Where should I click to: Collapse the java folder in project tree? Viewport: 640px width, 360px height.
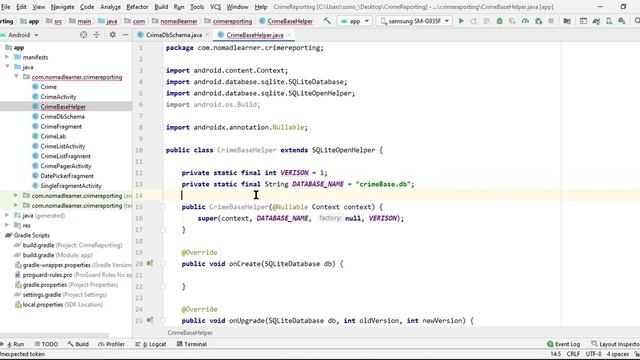[7, 67]
